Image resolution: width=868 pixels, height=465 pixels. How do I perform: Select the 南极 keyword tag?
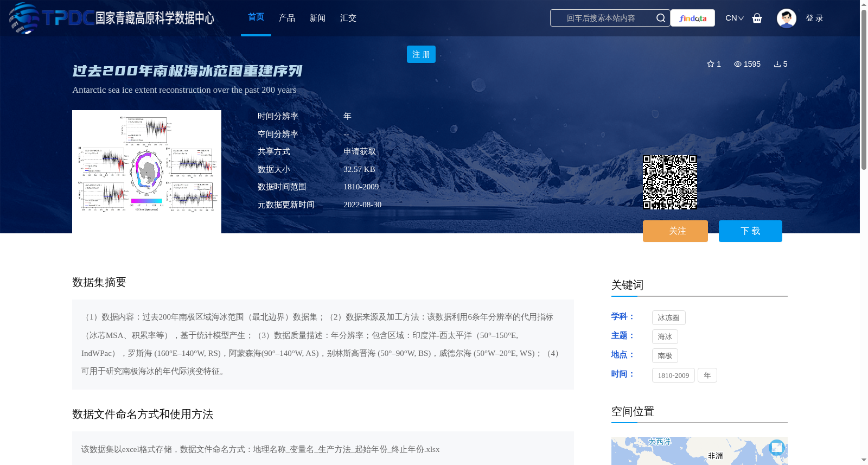pos(665,355)
